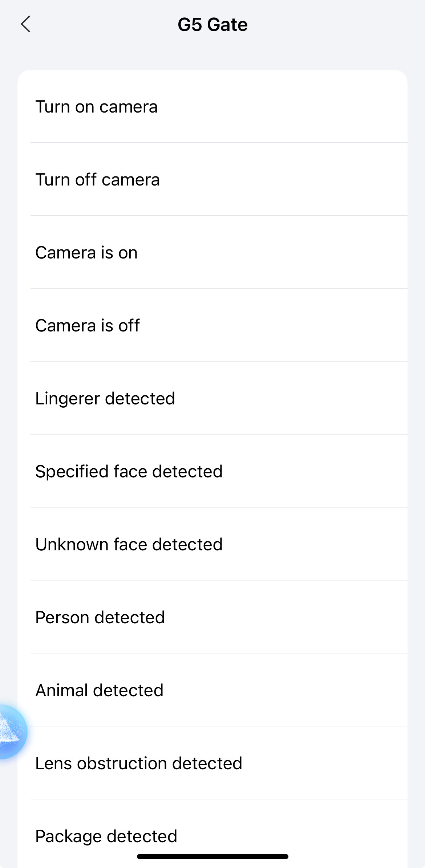Tap the G5 Gate page title
This screenshot has width=425, height=868.
tap(212, 25)
